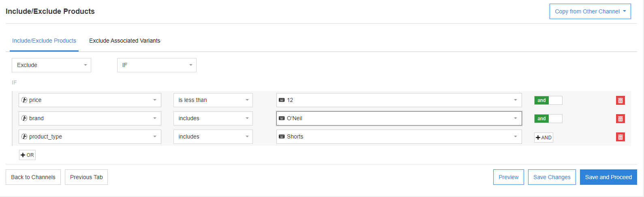Select the Include/Exclude Products tab

[44, 41]
